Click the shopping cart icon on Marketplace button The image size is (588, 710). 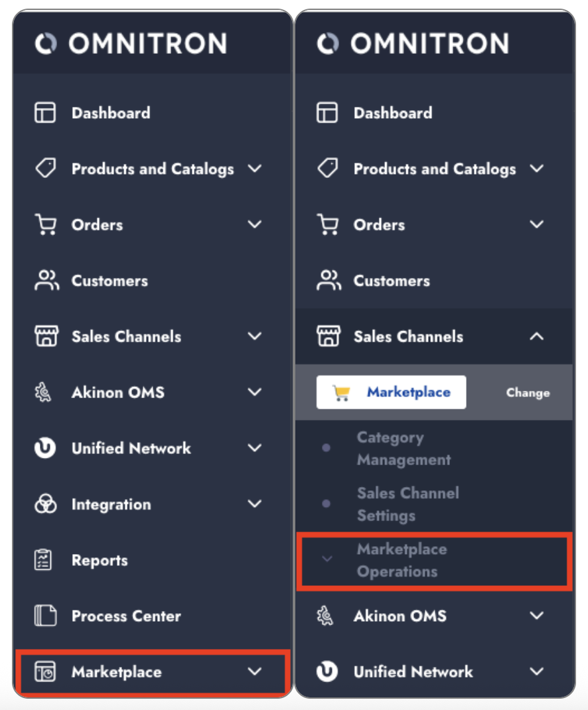(x=342, y=393)
